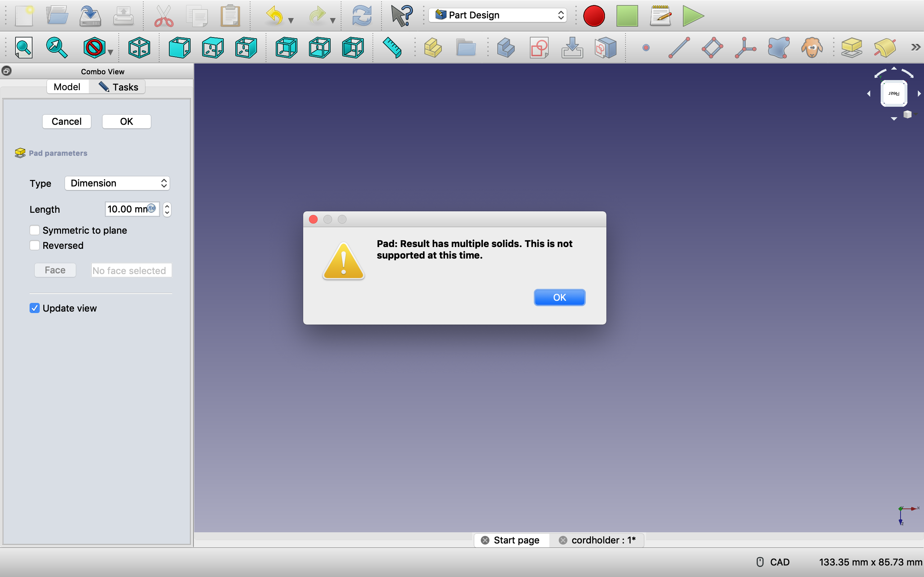The image size is (924, 577).
Task: Click Cancel in Pad parameters panel
Action: click(66, 122)
